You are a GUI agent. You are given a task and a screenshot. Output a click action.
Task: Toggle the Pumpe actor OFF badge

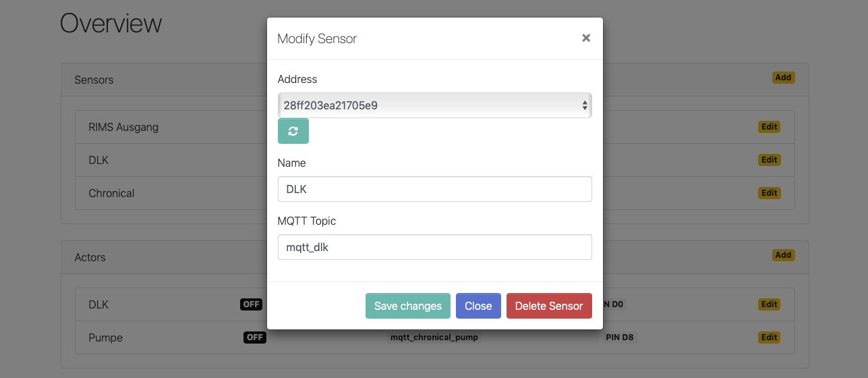(x=255, y=337)
